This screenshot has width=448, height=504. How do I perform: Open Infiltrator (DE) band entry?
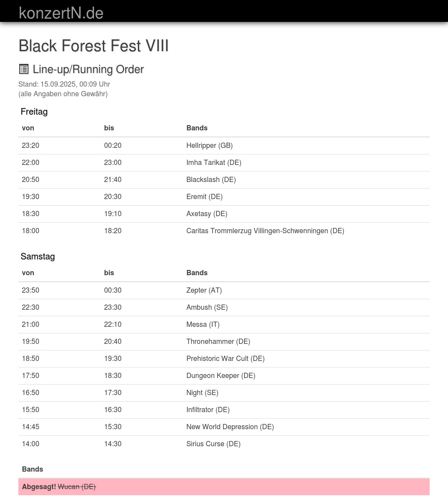(208, 410)
